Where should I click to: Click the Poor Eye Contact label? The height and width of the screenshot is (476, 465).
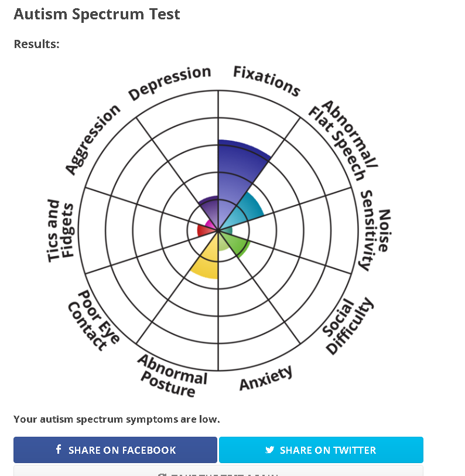pyautogui.click(x=94, y=320)
